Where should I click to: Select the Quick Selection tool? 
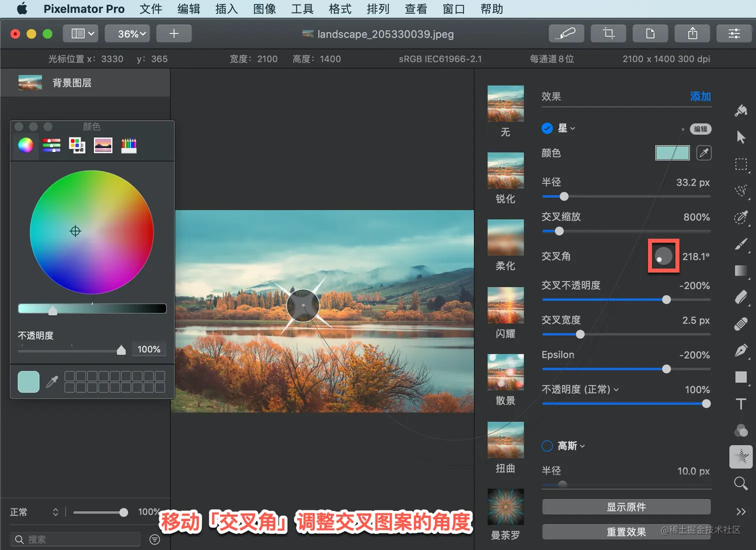pyautogui.click(x=741, y=191)
